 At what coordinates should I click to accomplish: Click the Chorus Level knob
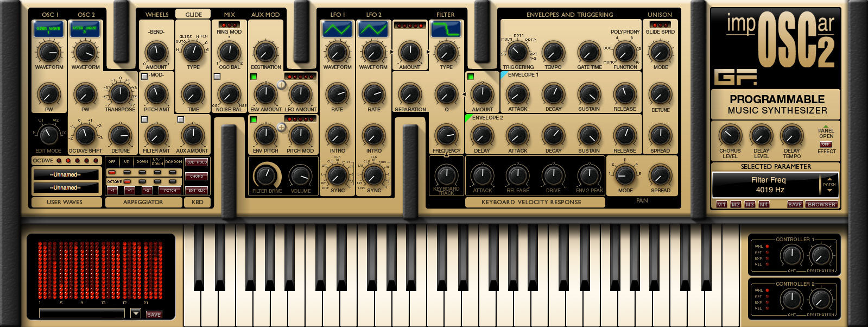click(x=730, y=136)
